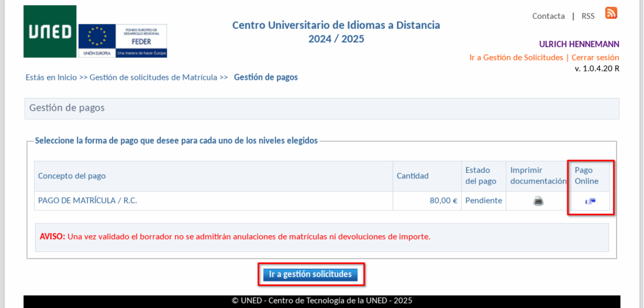This screenshot has width=644, height=308.
Task: Click the 'Concepto del pago' column header
Action: 72,176
